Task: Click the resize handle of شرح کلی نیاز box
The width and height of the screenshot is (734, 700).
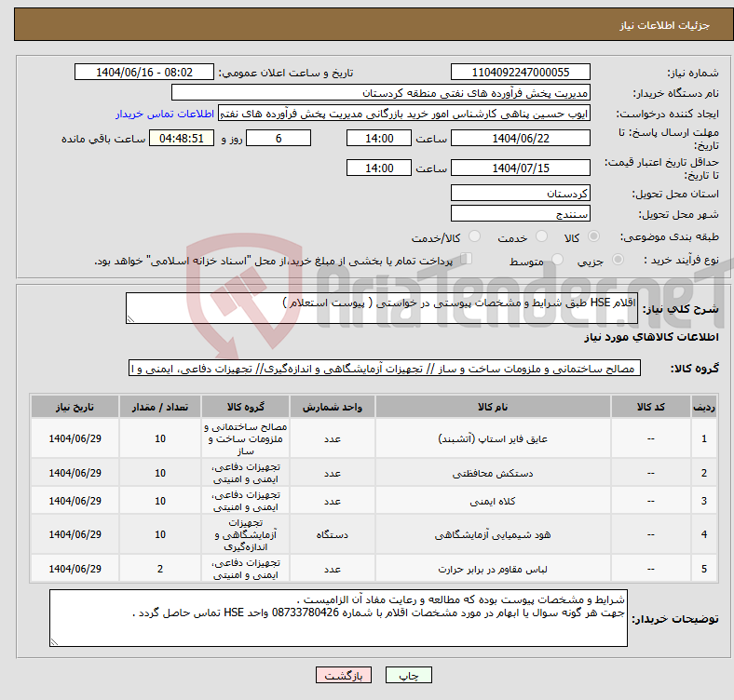Action: pos(130,318)
